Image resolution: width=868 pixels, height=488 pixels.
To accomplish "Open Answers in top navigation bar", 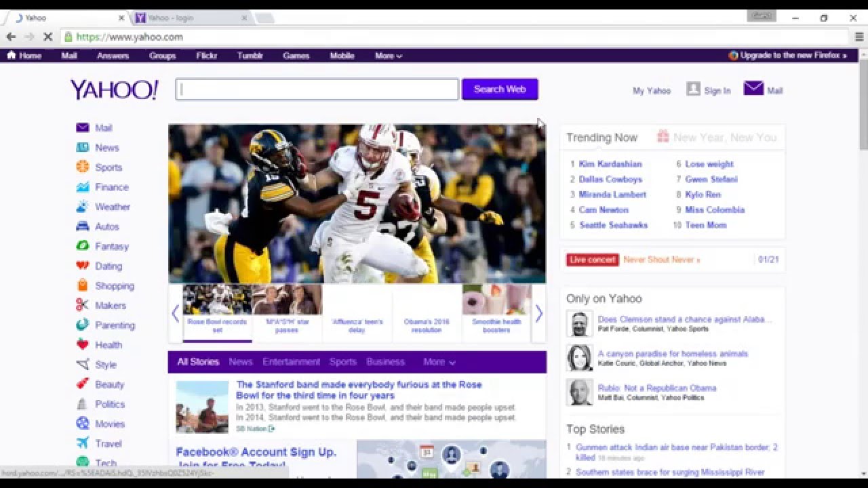I will (x=113, y=56).
